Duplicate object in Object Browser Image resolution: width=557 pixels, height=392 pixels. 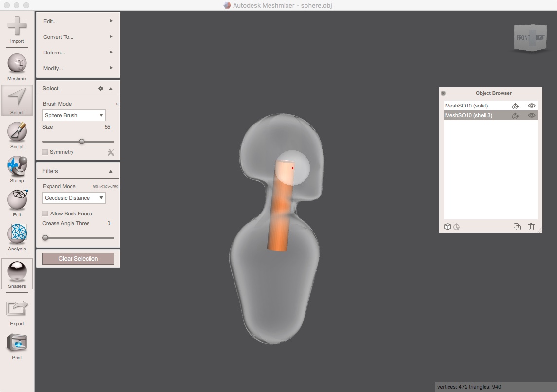517,227
